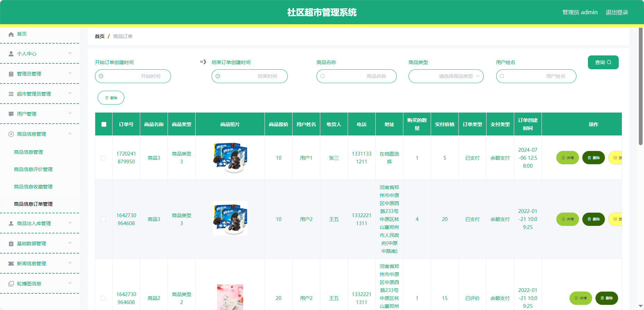Click the clock icon in the 结束时间 field
Screen dimensions: 644x310
218,76
